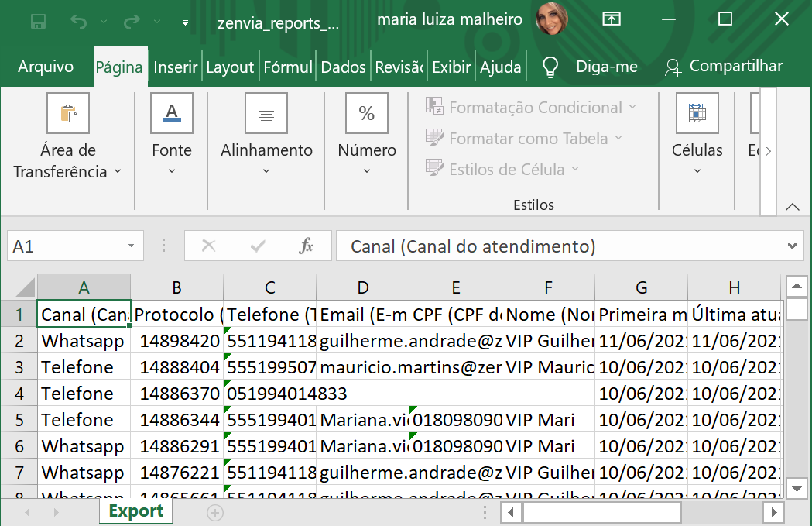Select row 4 header
The width and height of the screenshot is (812, 526).
point(19,394)
